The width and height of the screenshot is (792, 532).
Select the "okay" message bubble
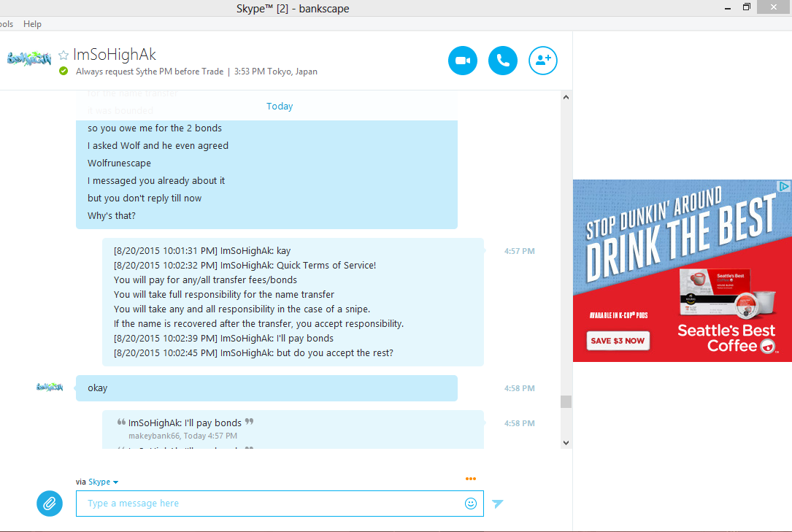[x=266, y=388]
